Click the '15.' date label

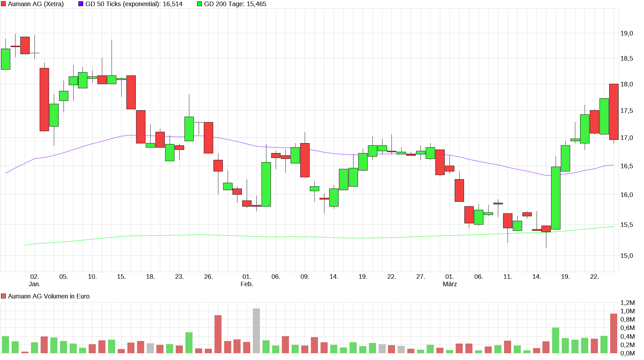(121, 277)
